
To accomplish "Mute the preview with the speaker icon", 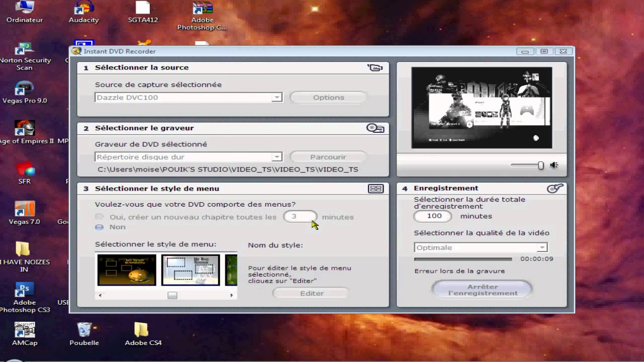I will [554, 165].
